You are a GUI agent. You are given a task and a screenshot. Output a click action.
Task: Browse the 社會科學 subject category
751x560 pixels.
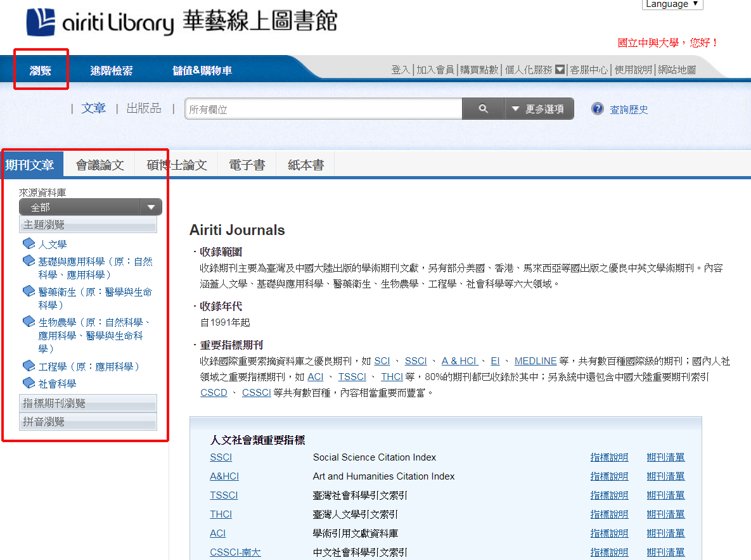[57, 384]
